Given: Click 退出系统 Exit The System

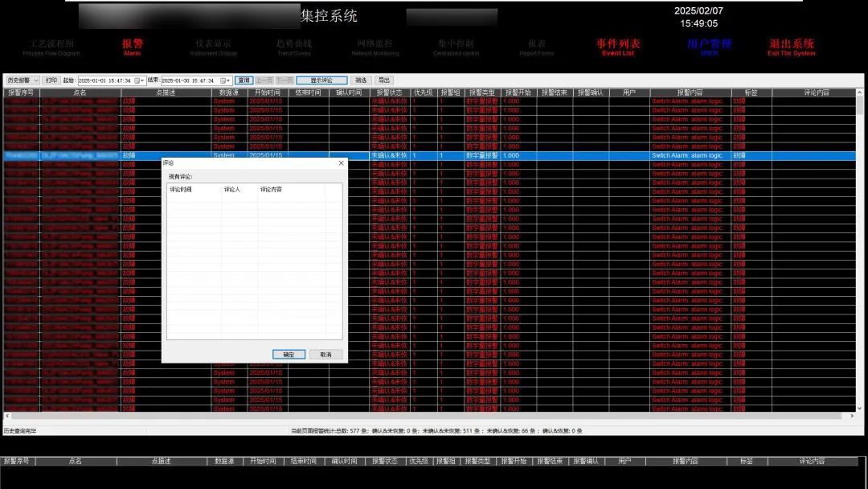Looking at the screenshot, I should tap(791, 47).
